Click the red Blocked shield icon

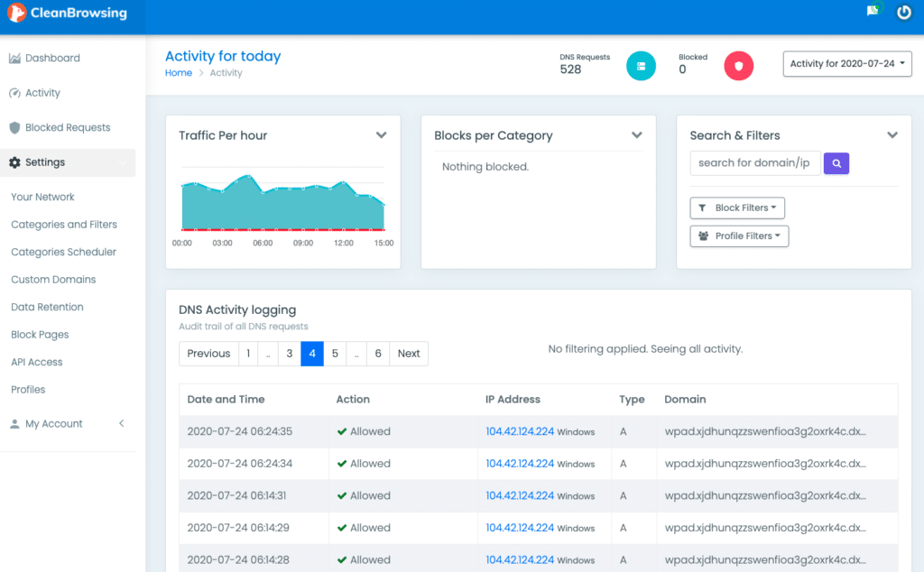point(738,66)
